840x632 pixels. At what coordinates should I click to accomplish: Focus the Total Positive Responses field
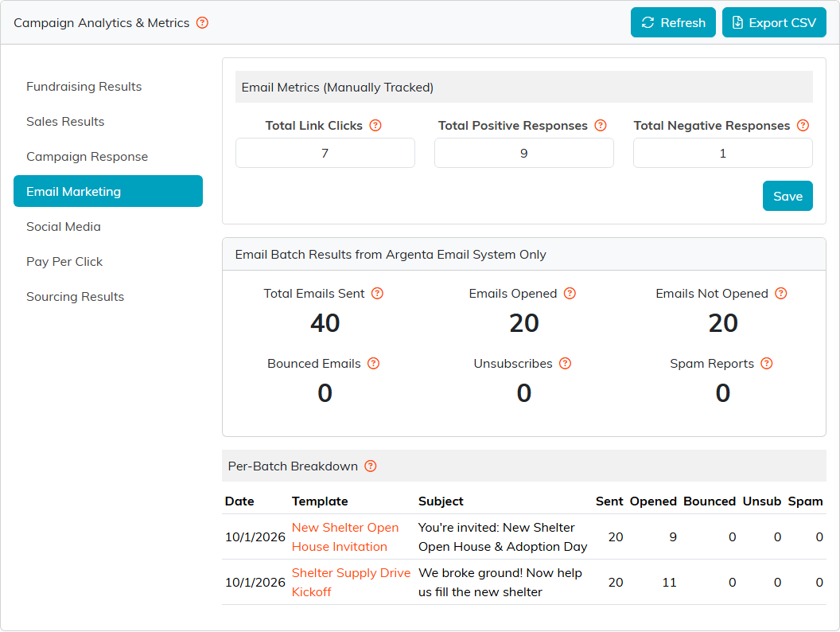pyautogui.click(x=524, y=154)
